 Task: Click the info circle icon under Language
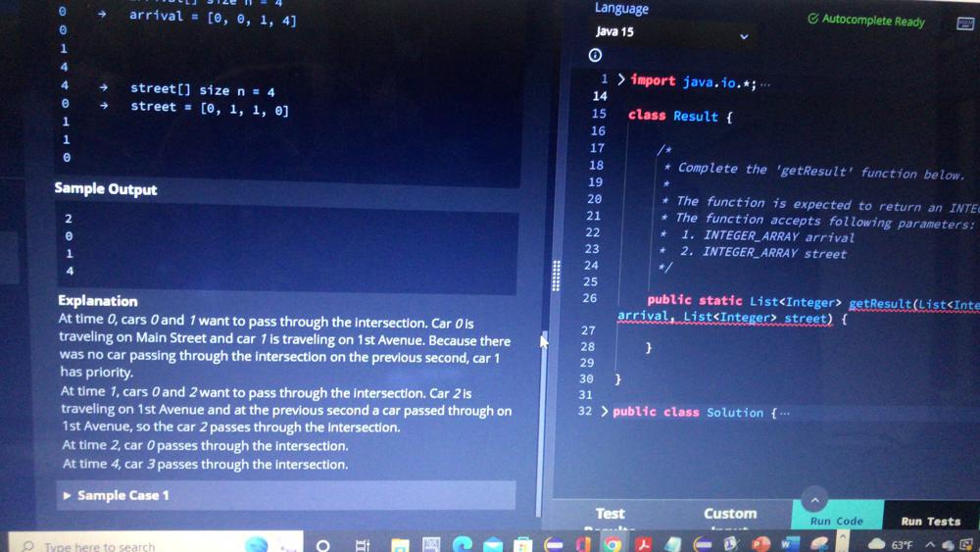click(595, 55)
